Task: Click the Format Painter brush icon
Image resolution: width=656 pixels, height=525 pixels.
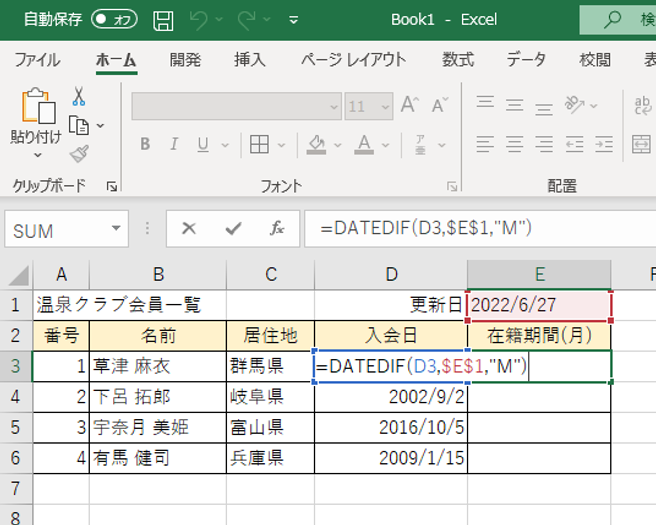Action: (x=79, y=154)
